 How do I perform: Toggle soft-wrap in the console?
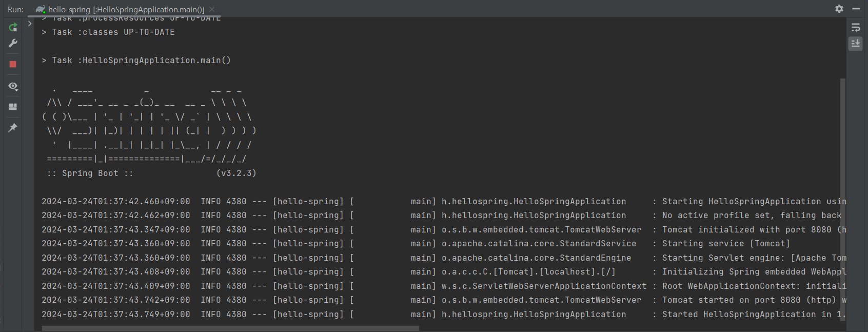tap(856, 28)
